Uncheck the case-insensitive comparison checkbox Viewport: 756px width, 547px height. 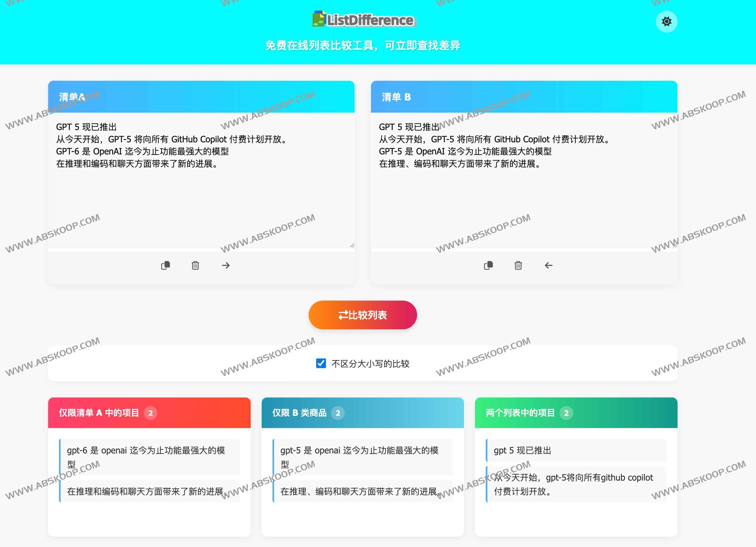point(321,363)
